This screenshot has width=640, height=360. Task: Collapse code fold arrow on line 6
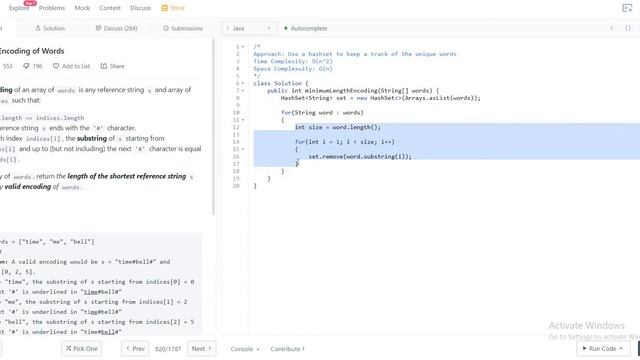click(x=243, y=83)
